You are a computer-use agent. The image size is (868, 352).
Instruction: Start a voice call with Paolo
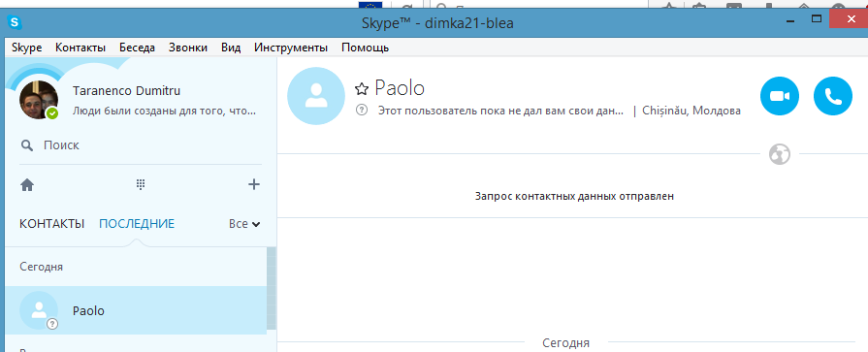(x=832, y=96)
